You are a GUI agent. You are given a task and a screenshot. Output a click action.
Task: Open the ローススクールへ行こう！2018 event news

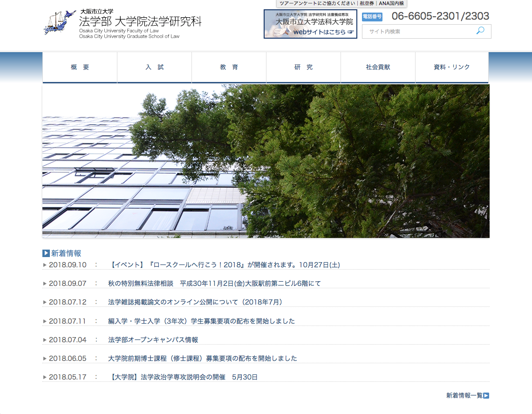pos(224,265)
